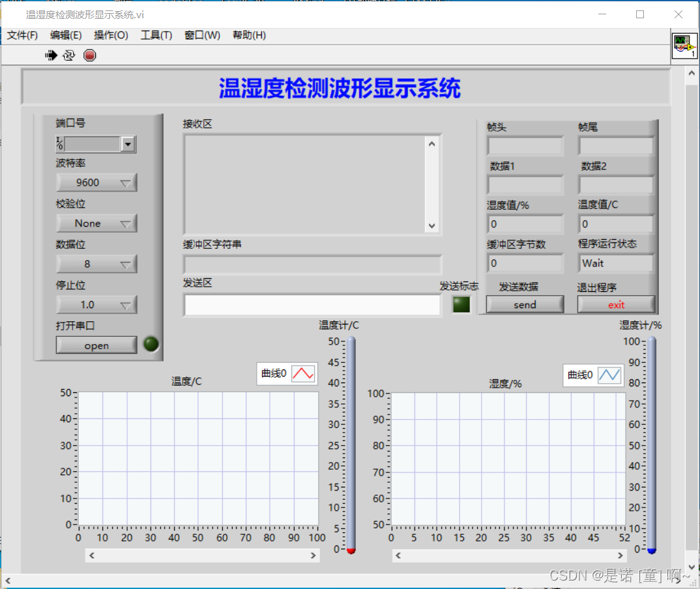Open the 曲线0 legend on the 湿度/% chart
700x589 pixels.
point(592,375)
